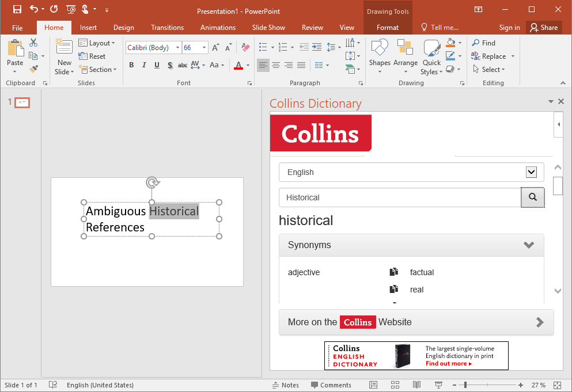Undo the last action
This screenshot has height=392, width=572.
coord(33,9)
